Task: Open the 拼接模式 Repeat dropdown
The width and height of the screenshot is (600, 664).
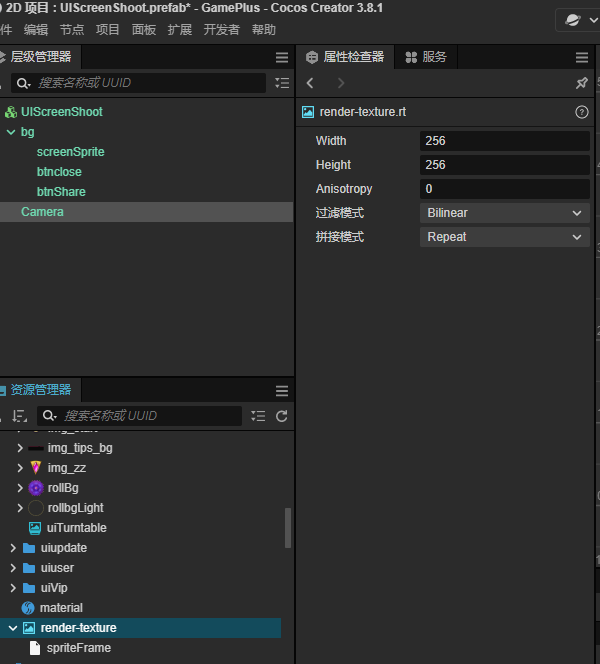Action: click(505, 237)
